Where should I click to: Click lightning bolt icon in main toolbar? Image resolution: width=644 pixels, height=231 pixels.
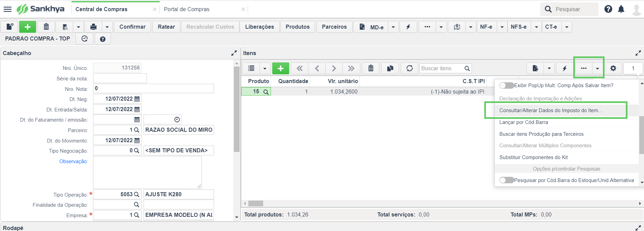(x=408, y=27)
